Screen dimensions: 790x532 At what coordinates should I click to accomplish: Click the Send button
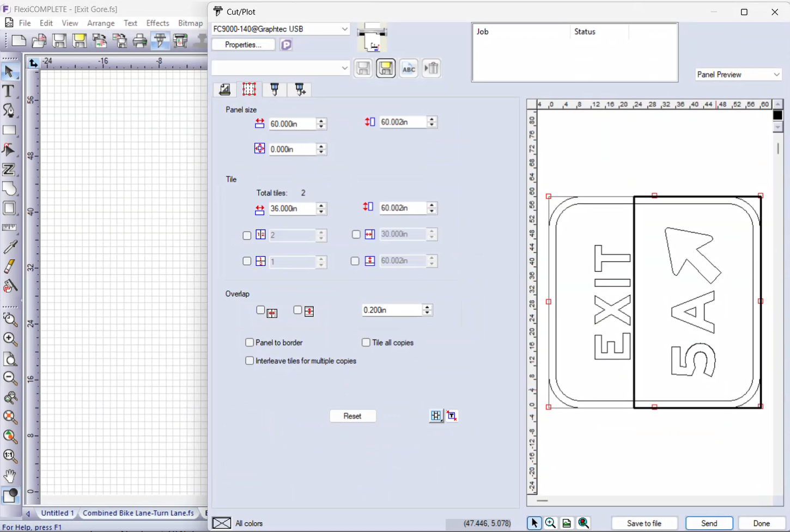click(709, 523)
